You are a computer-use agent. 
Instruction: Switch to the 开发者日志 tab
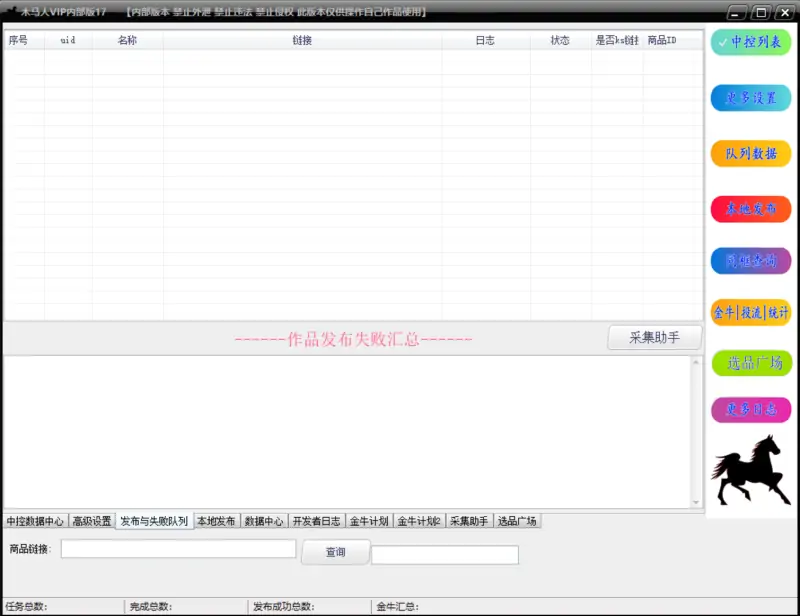[x=317, y=521]
